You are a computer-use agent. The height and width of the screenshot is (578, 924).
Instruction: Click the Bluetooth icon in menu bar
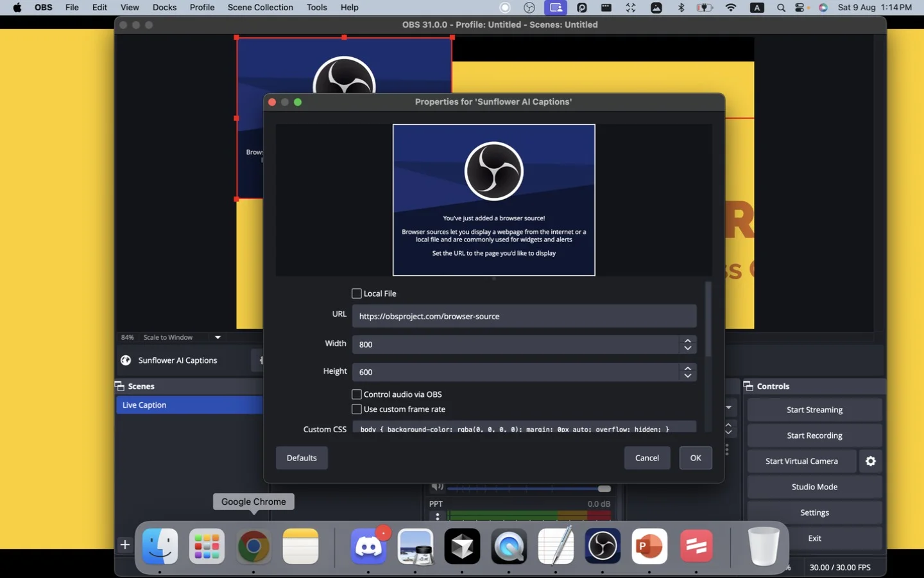pyautogui.click(x=681, y=8)
